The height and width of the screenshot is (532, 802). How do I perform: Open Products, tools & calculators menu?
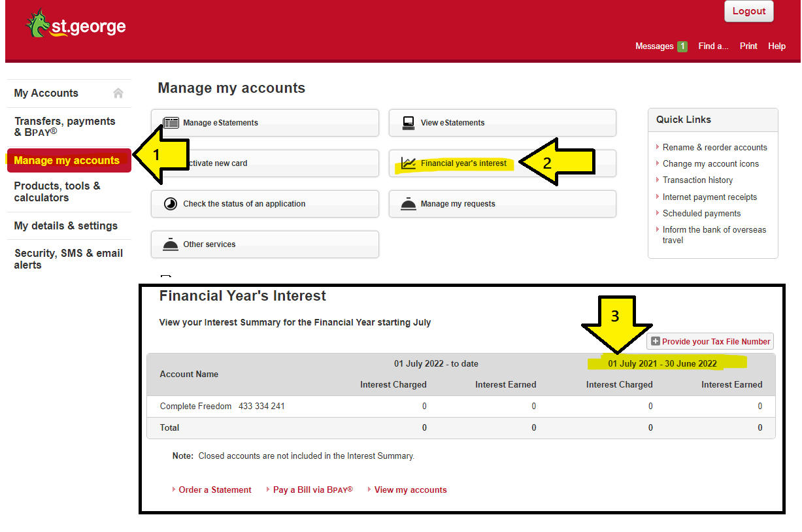point(58,191)
